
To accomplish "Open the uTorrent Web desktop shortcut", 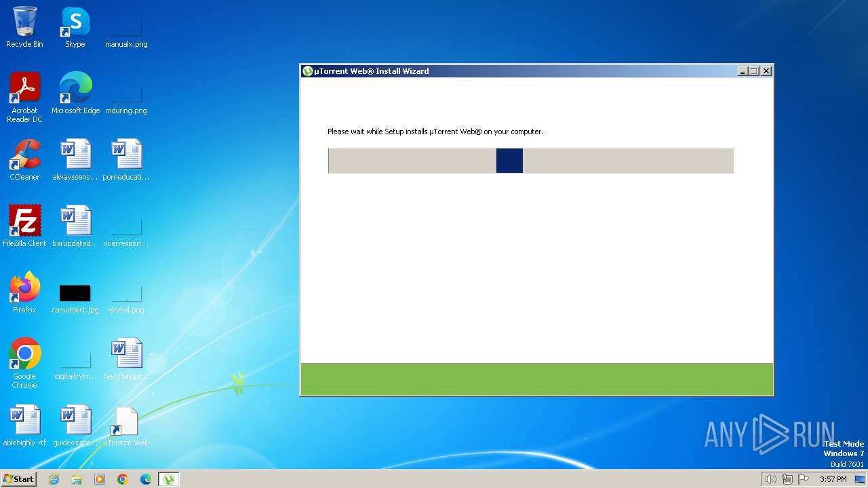I will [x=126, y=426].
